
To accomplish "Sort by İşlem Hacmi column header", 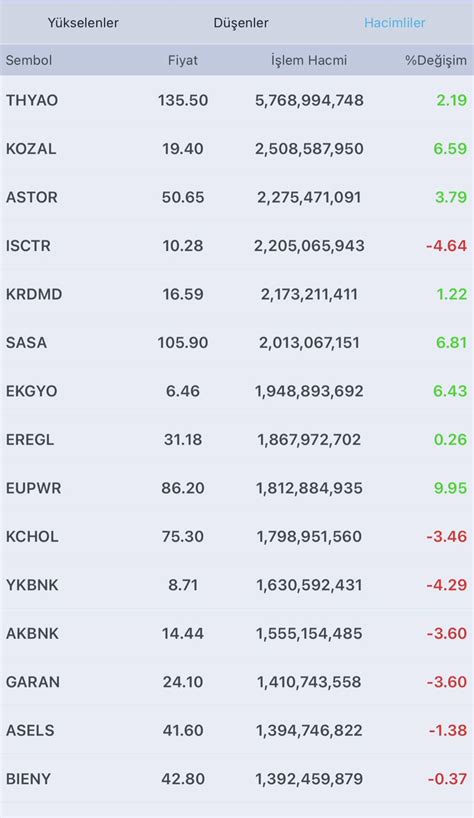I will [x=309, y=60].
